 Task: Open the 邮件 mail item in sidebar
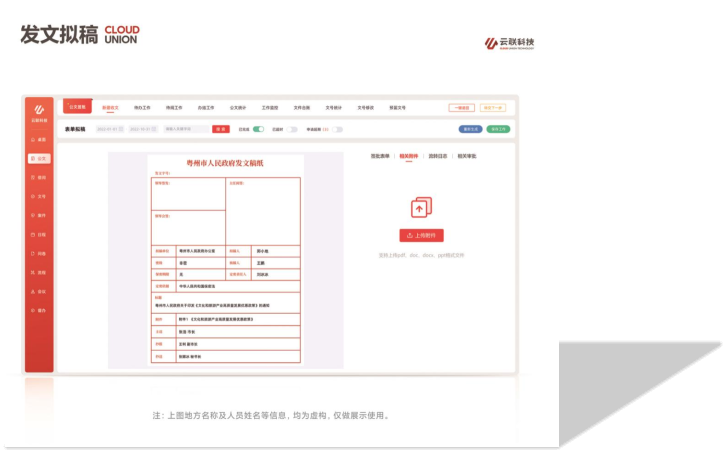[39, 215]
